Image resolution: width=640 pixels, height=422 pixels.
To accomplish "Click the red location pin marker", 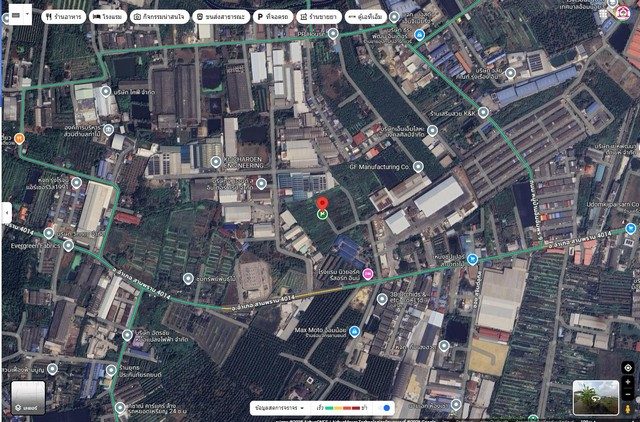I will click(x=322, y=204).
